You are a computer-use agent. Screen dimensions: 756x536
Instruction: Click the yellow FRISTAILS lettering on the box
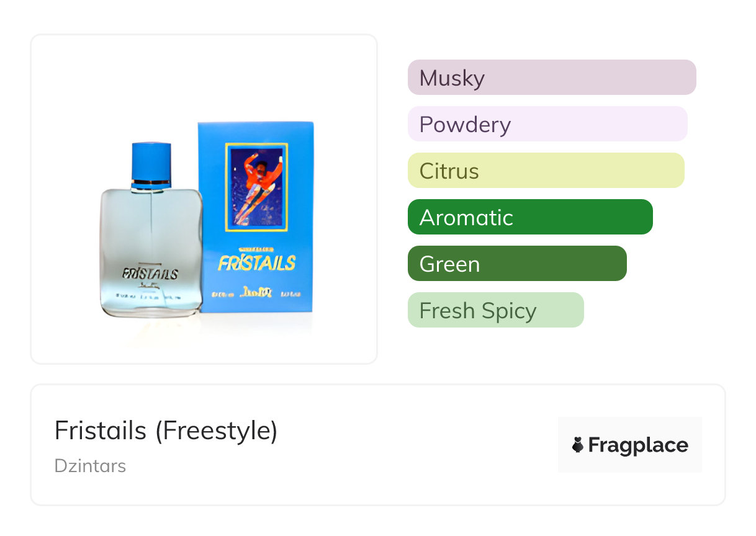tap(256, 262)
